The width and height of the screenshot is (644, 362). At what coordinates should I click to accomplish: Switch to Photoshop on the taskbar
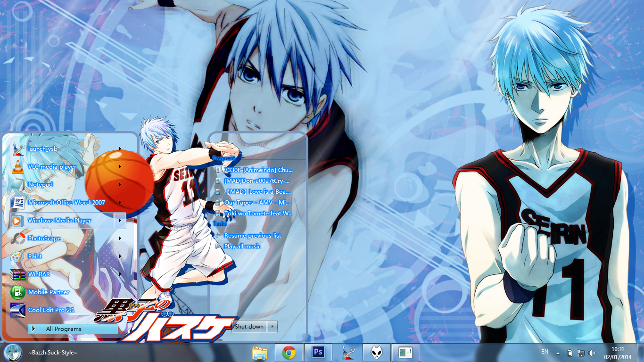click(318, 353)
